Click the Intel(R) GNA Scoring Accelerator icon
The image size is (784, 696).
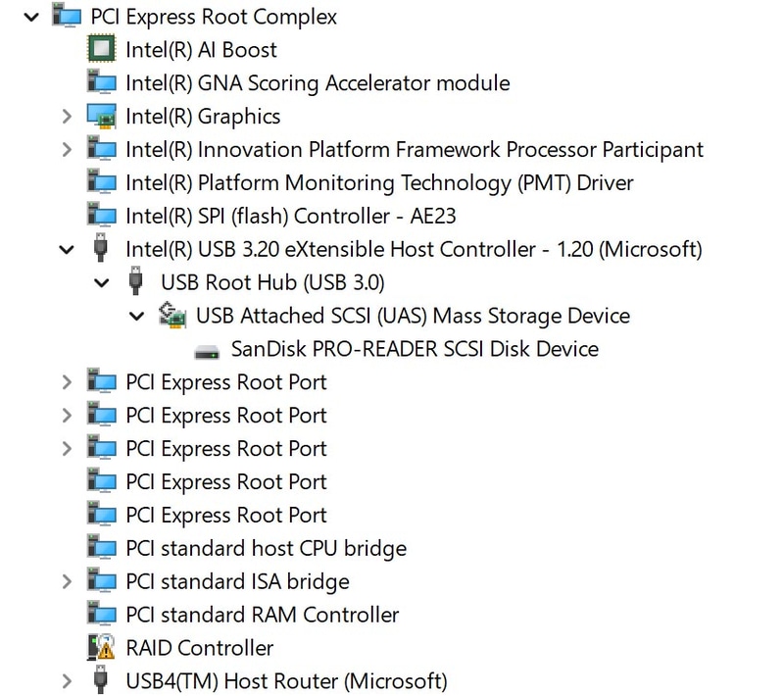(x=102, y=83)
